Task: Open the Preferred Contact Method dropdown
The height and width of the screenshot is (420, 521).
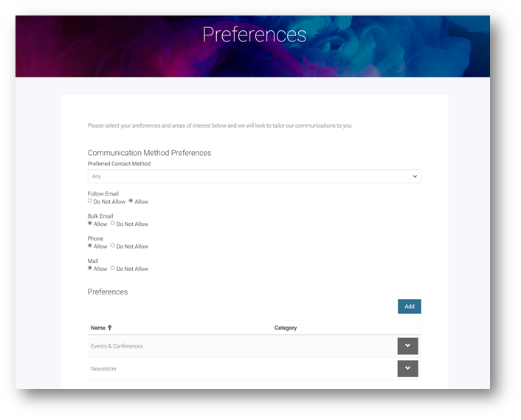Action: pyautogui.click(x=254, y=176)
